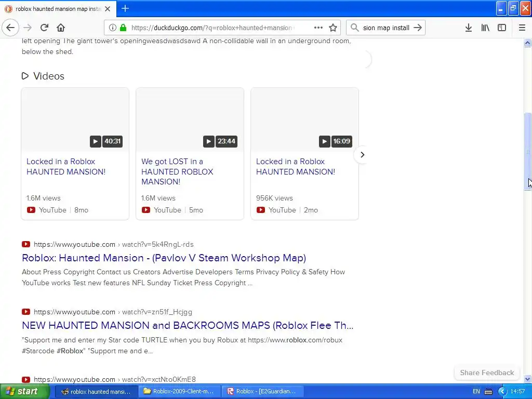Click the keyboard icon in system tray
Screen dimensions: 532x399
click(x=488, y=392)
